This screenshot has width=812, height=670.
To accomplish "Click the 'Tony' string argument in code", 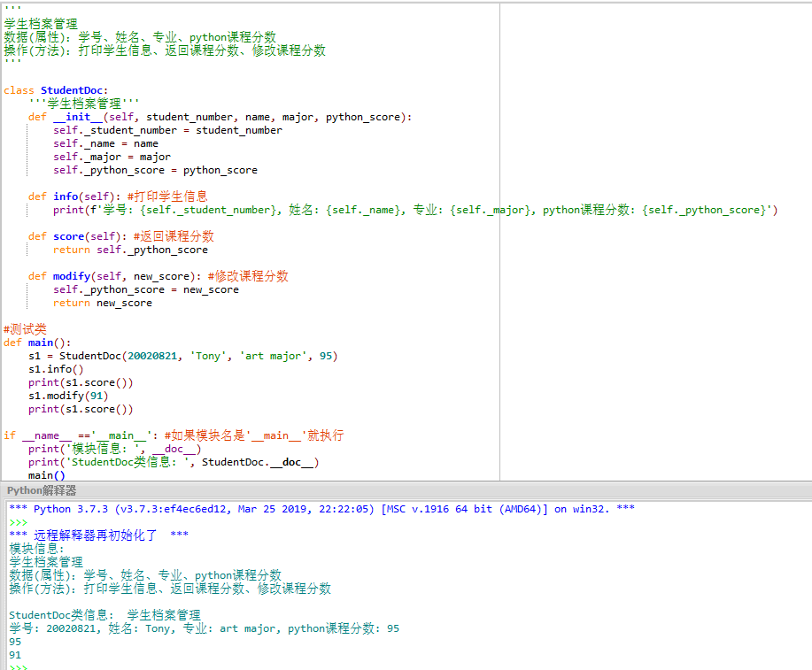I will coord(208,356).
